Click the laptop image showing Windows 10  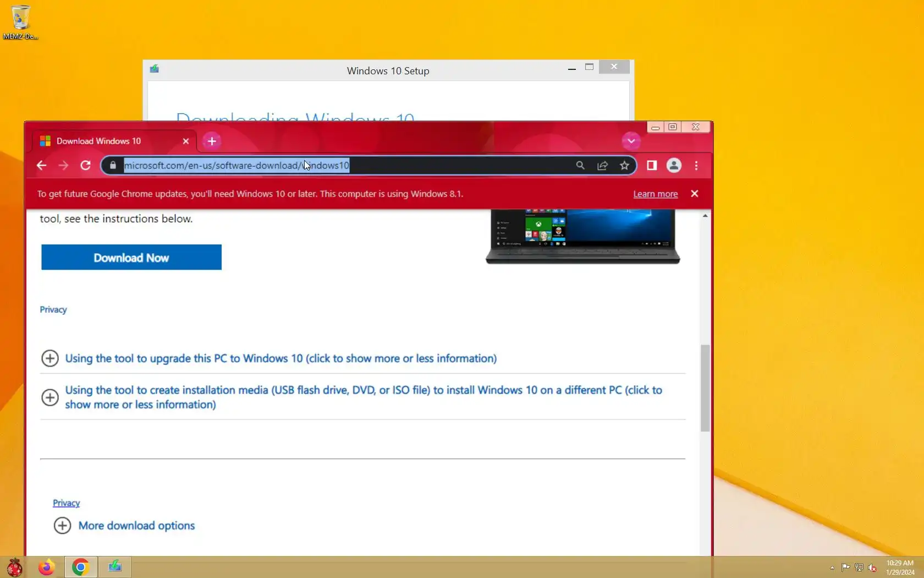click(583, 236)
